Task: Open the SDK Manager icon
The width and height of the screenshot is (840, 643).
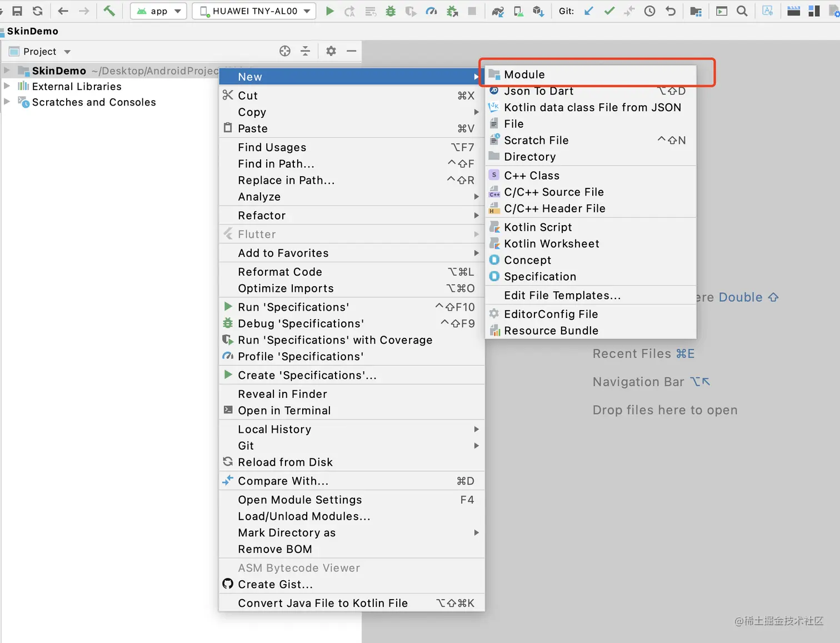Action: (x=538, y=11)
